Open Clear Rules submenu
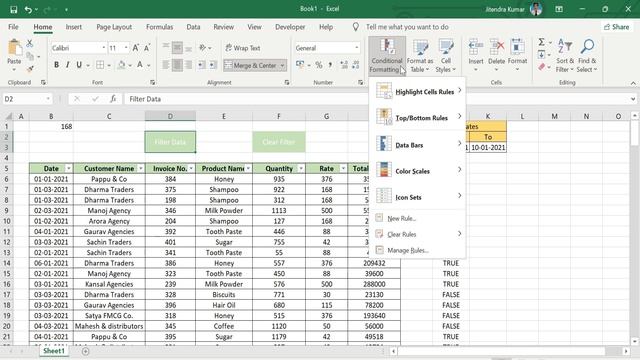640x360 pixels. [418, 234]
